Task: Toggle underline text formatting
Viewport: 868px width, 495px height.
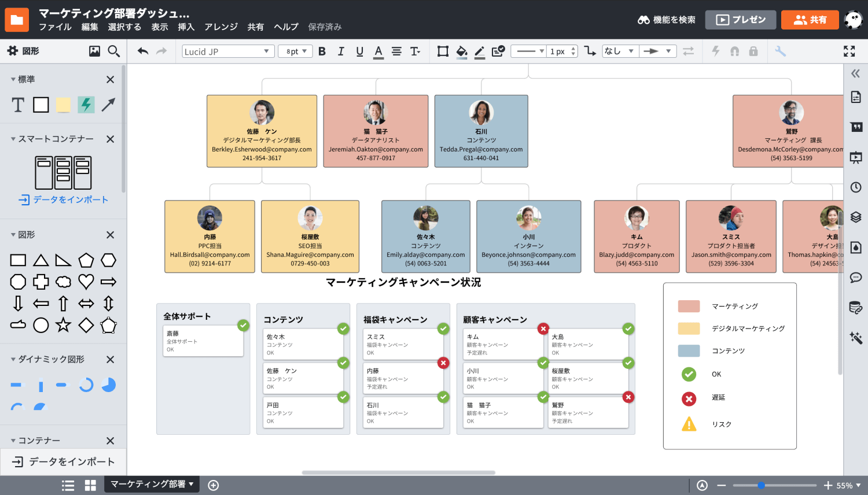Action: [359, 51]
